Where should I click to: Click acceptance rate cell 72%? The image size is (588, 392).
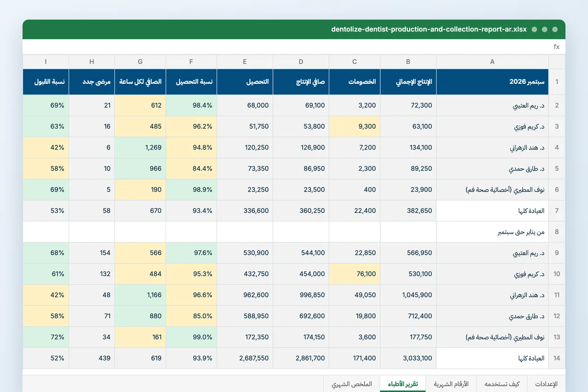46,337
